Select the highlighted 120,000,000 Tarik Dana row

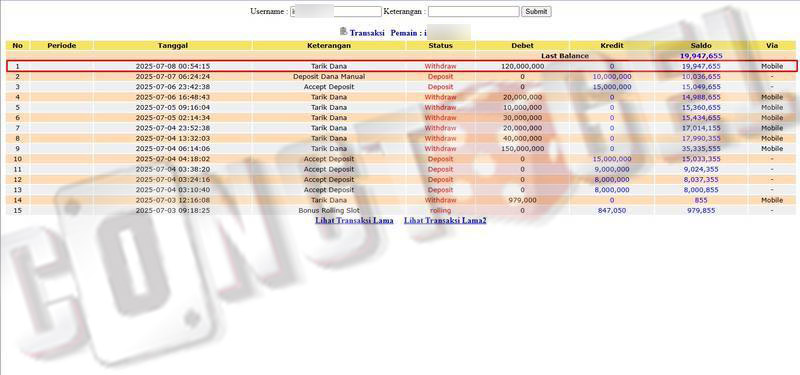[401, 66]
